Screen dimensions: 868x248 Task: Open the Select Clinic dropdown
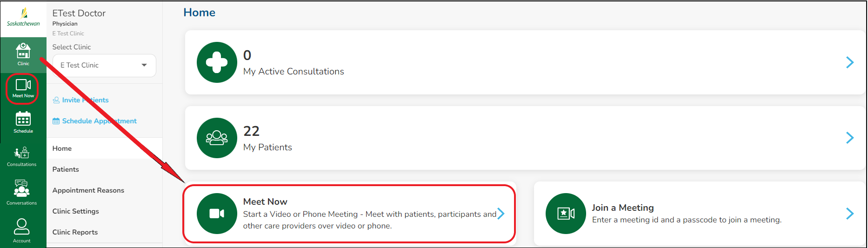104,66
